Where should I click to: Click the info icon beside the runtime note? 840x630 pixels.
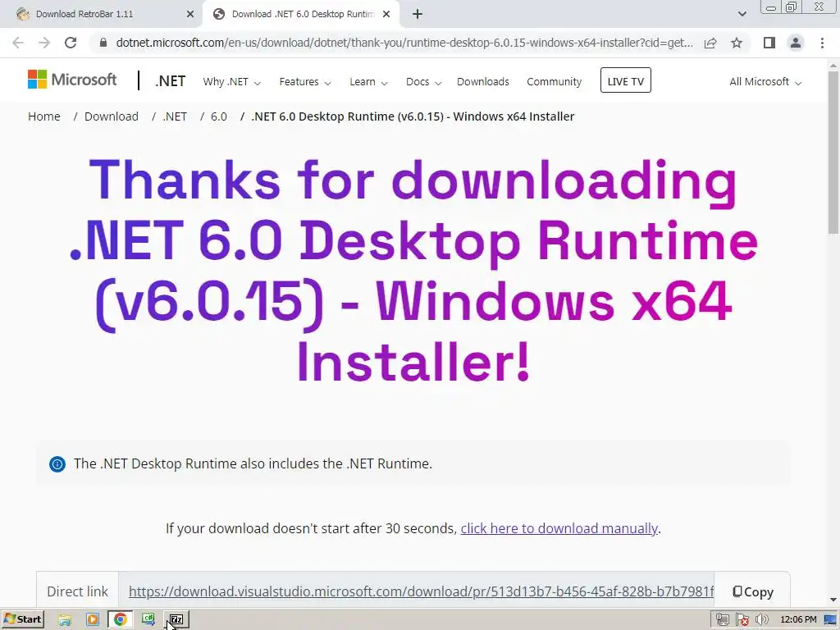pos(57,464)
